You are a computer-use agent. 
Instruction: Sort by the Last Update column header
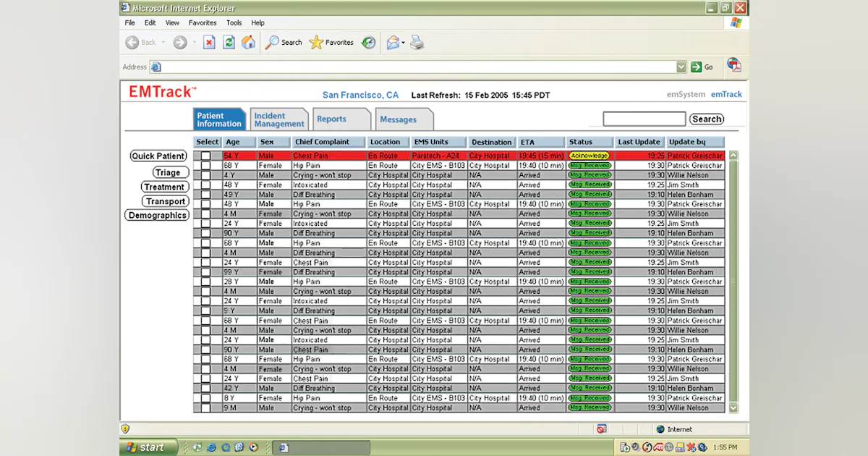(639, 142)
